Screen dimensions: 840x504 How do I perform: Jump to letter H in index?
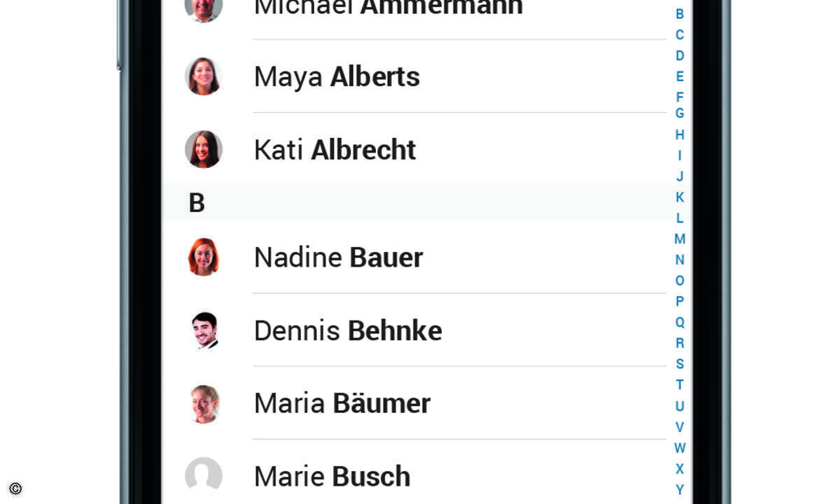point(680,134)
